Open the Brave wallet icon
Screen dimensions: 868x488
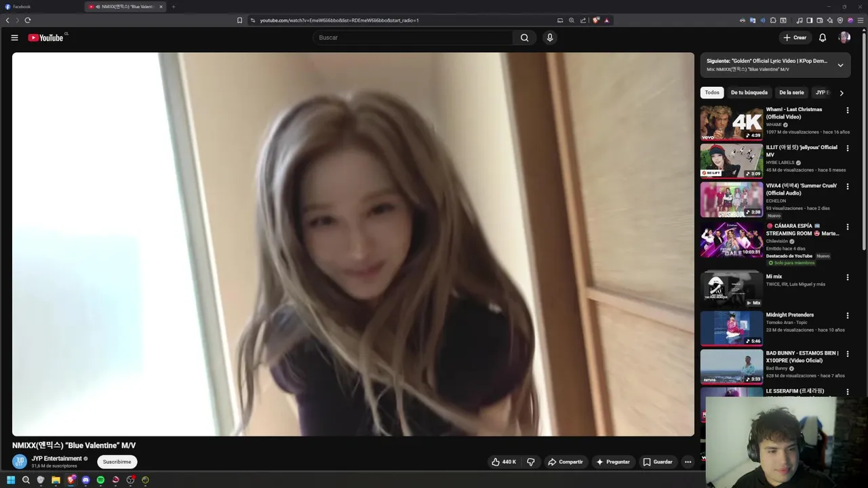pos(819,20)
